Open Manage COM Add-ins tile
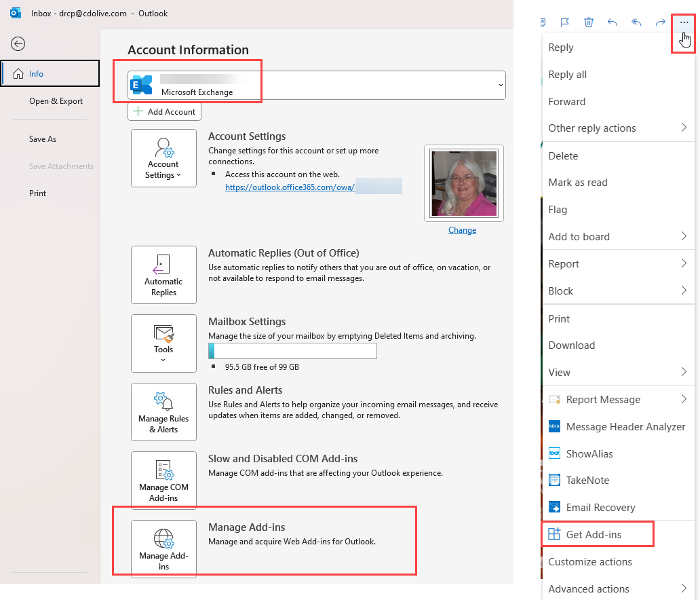 [164, 481]
